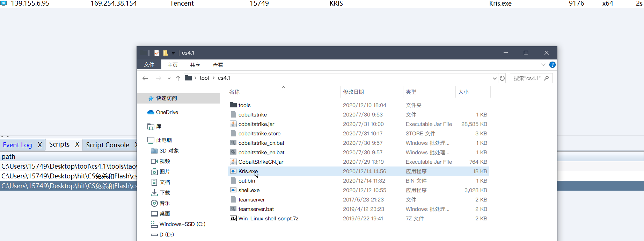Open the 查看 ribbon tab

point(218,65)
